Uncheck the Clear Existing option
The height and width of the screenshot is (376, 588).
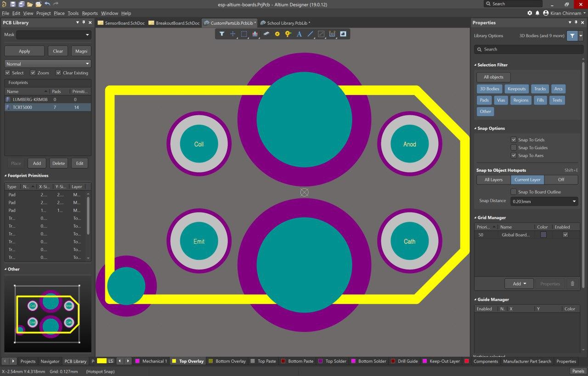point(58,73)
